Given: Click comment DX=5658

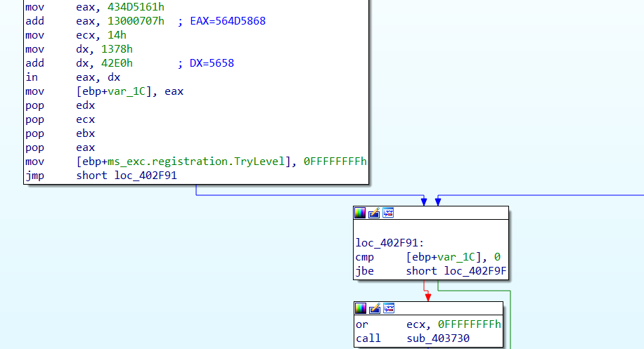Looking at the screenshot, I should click(212, 63).
